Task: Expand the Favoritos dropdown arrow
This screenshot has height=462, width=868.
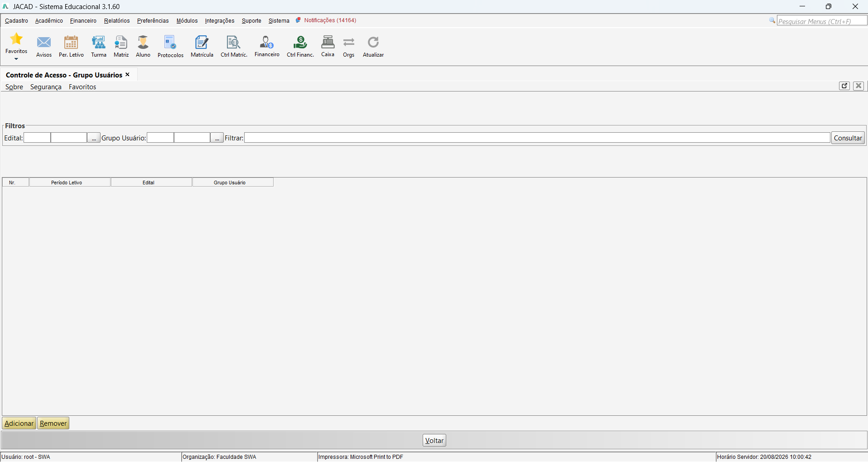Action: tap(16, 59)
